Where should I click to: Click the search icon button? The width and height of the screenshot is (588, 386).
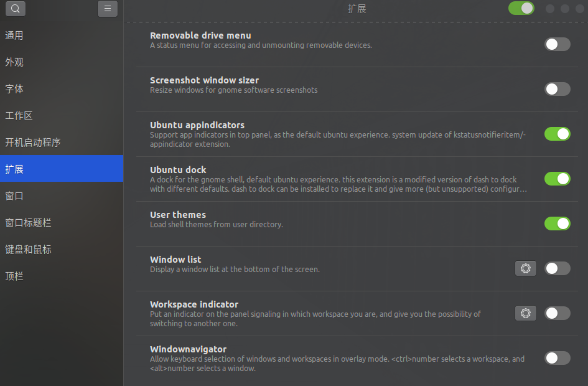(16, 9)
